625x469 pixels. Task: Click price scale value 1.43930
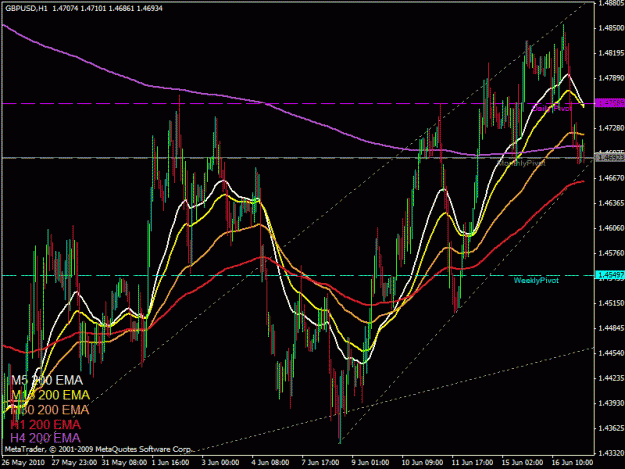point(611,403)
